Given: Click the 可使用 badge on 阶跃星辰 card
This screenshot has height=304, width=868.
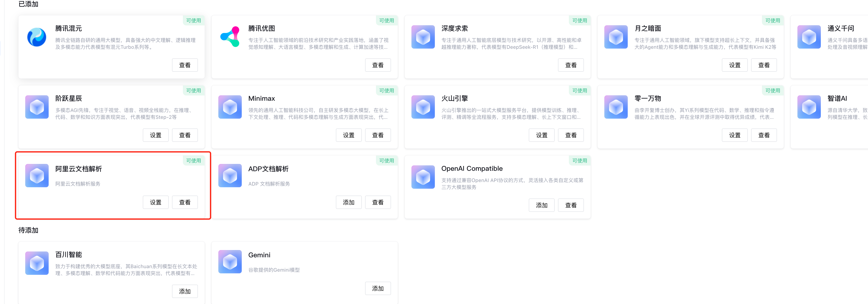Looking at the screenshot, I should [194, 90].
